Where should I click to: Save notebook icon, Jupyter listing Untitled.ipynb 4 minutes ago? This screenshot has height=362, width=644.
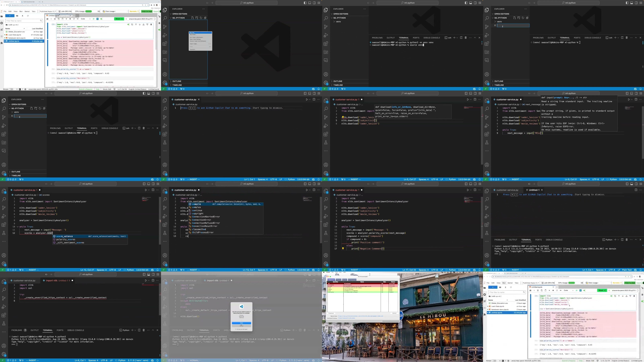[47, 19]
